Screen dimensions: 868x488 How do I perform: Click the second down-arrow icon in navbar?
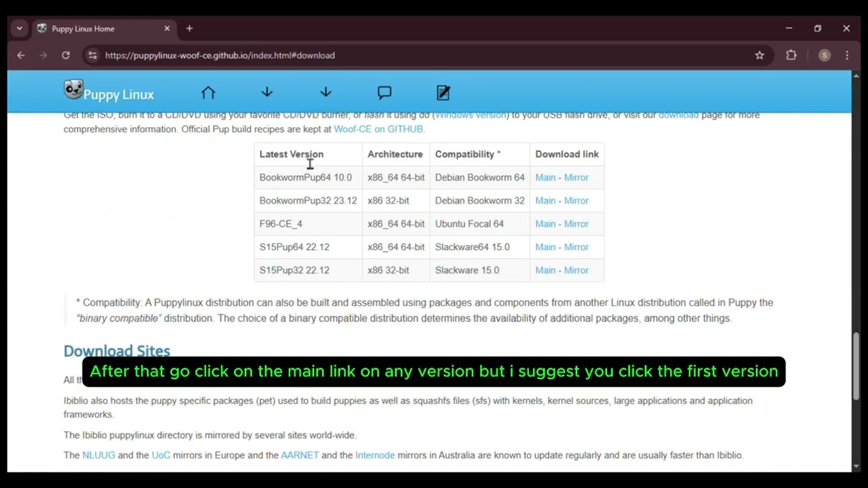(x=325, y=92)
